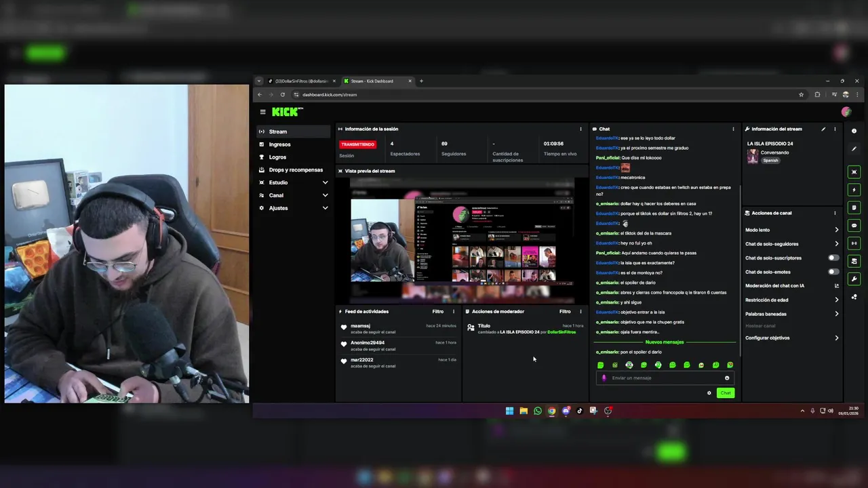Open Moderación del chat con IA link

tap(792, 286)
